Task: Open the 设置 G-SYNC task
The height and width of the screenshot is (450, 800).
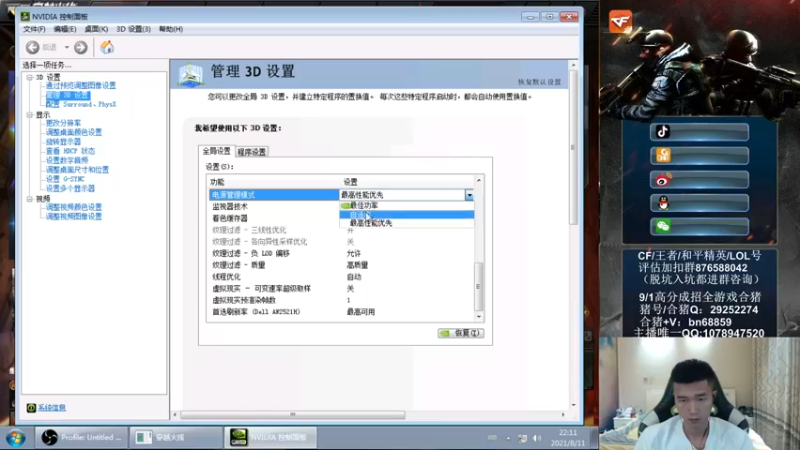Action: pyautogui.click(x=65, y=179)
